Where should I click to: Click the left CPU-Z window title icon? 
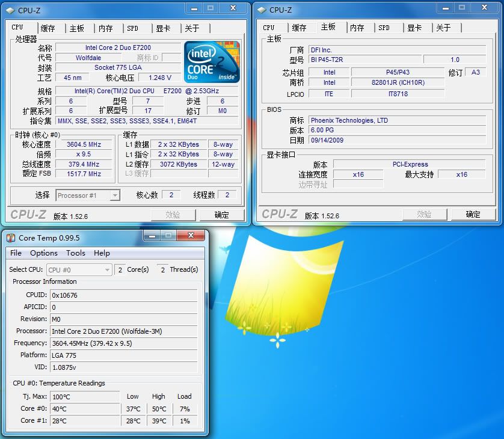(x=10, y=10)
